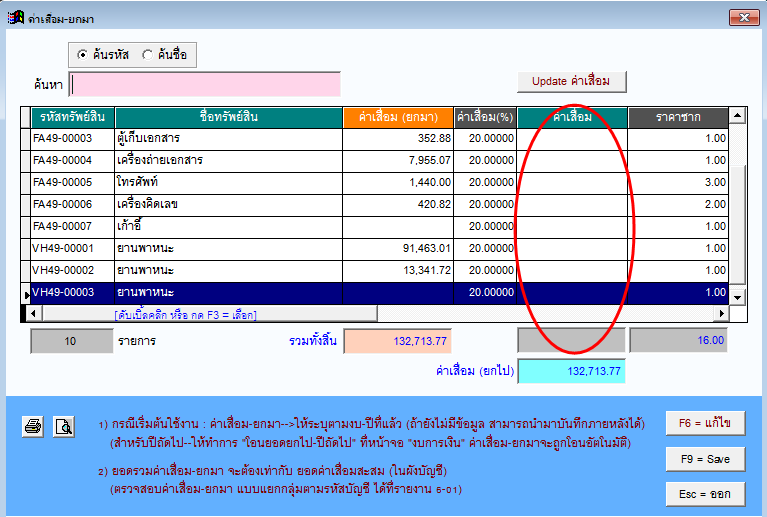Select the ค้นรหัส radio button

(82, 55)
